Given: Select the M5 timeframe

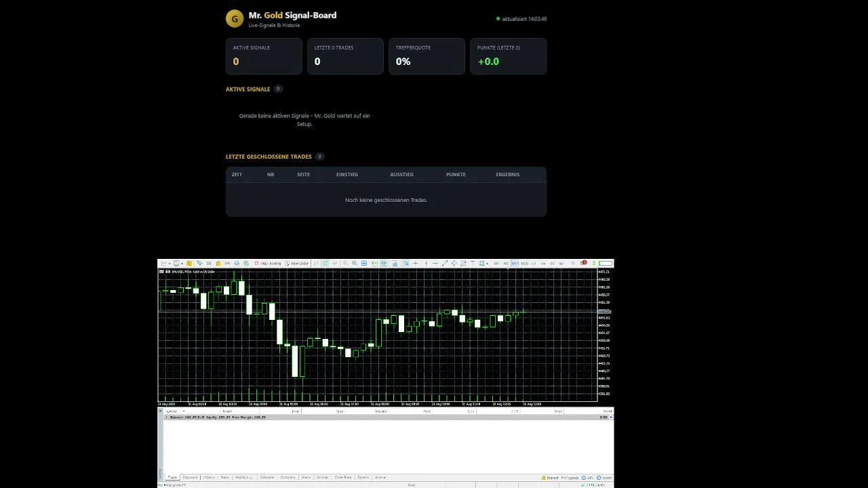Looking at the screenshot, I should click(x=506, y=263).
